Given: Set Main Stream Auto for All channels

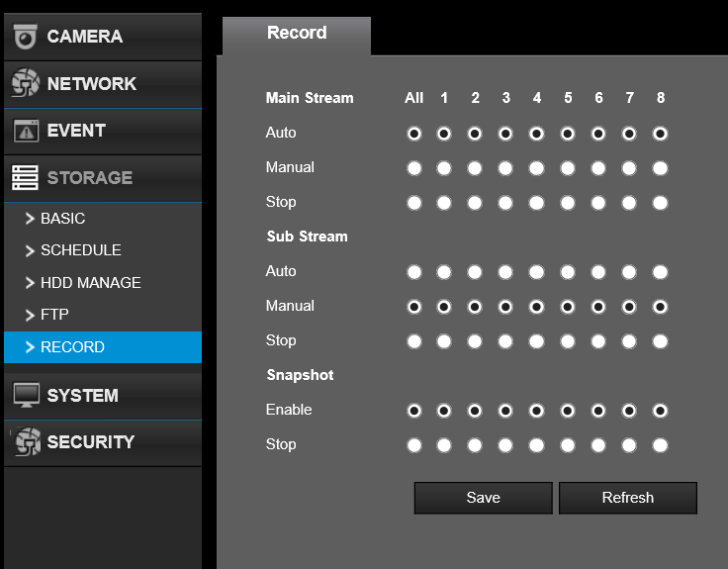Looking at the screenshot, I should point(414,134).
